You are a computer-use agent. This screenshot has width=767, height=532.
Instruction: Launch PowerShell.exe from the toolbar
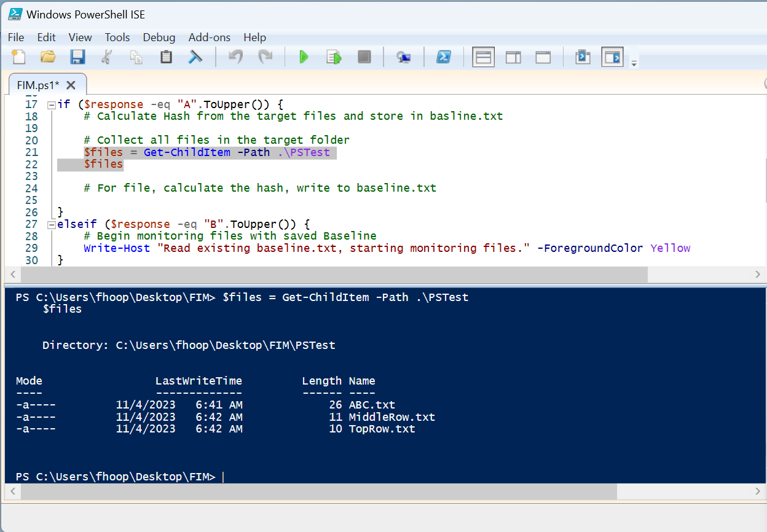pyautogui.click(x=444, y=57)
